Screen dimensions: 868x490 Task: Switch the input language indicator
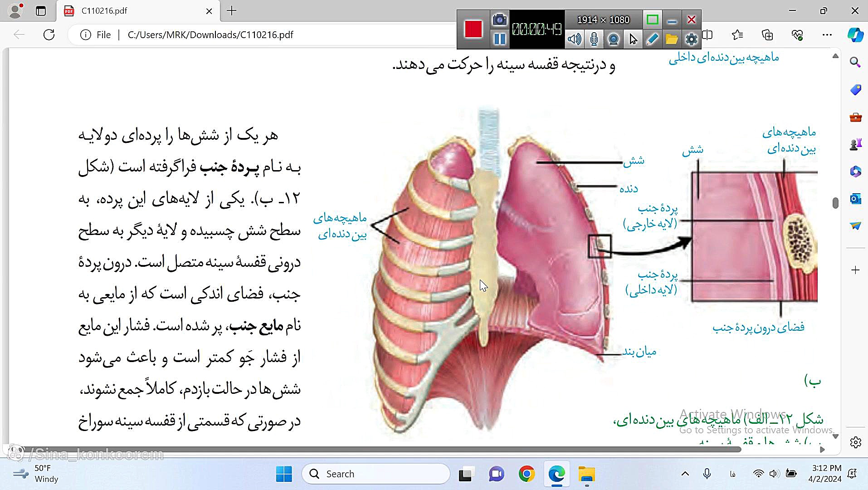pos(732,474)
